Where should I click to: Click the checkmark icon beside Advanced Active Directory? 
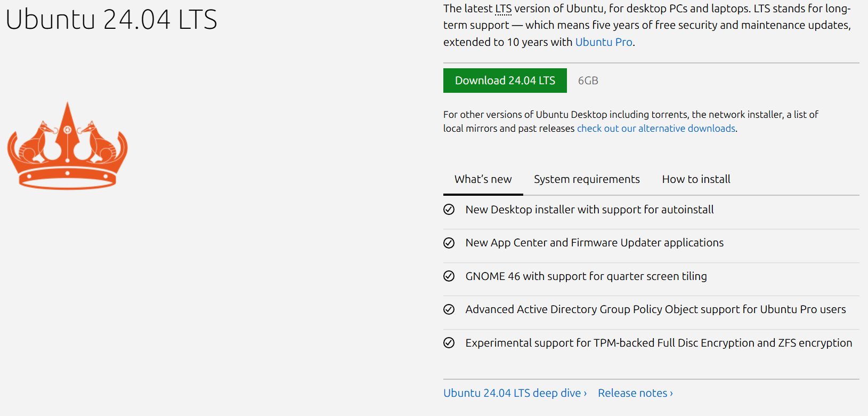coord(449,309)
